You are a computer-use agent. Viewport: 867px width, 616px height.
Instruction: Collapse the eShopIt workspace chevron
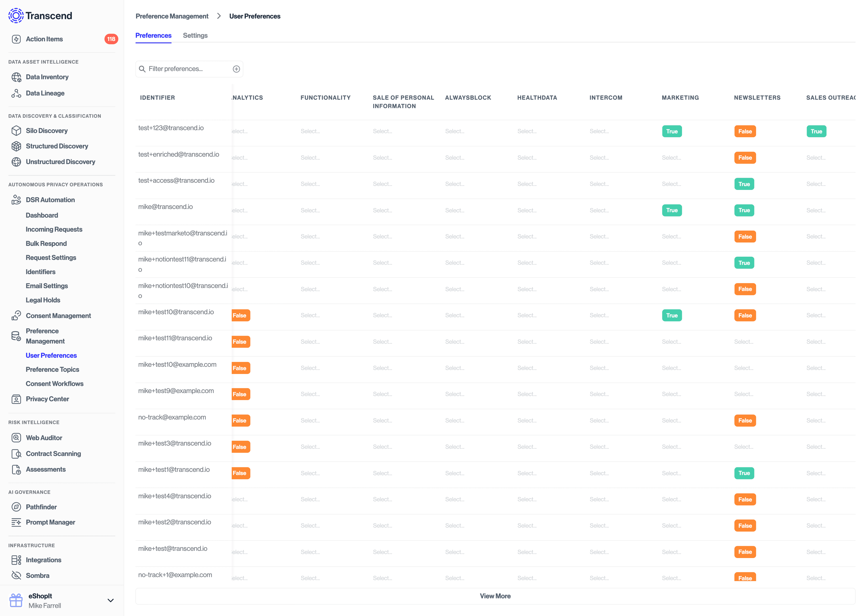[110, 600]
